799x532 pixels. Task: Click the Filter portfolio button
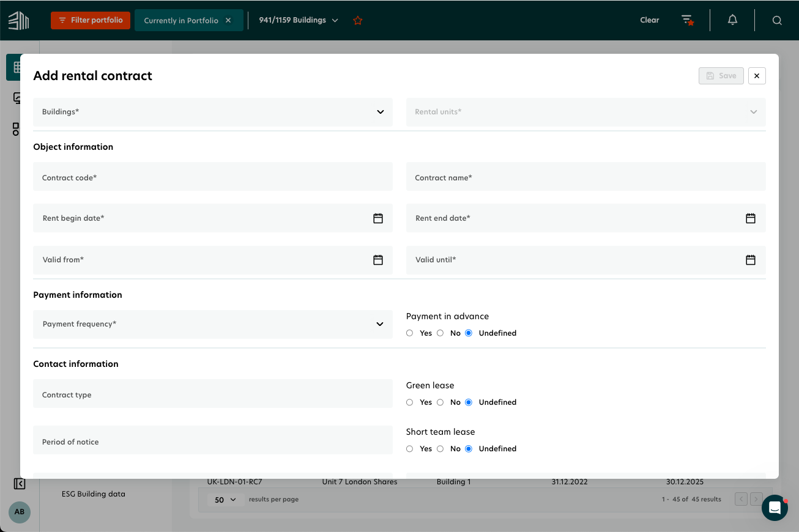[x=91, y=20]
